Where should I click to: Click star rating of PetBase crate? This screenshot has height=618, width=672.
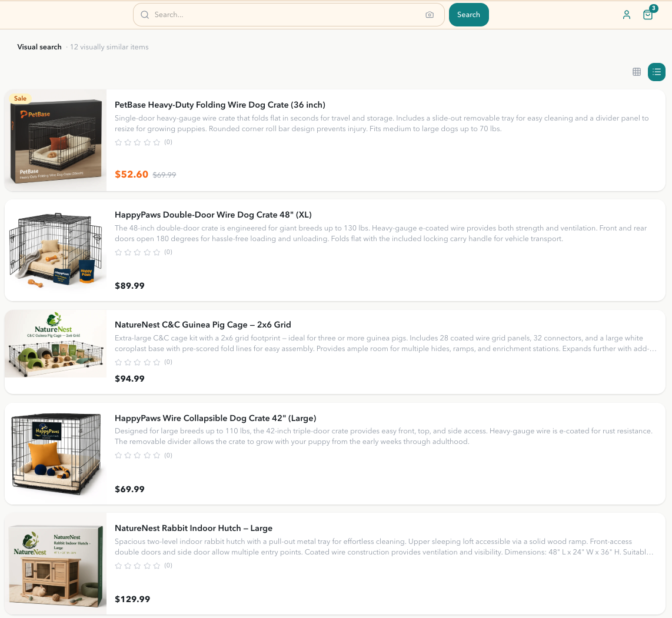[138, 142]
